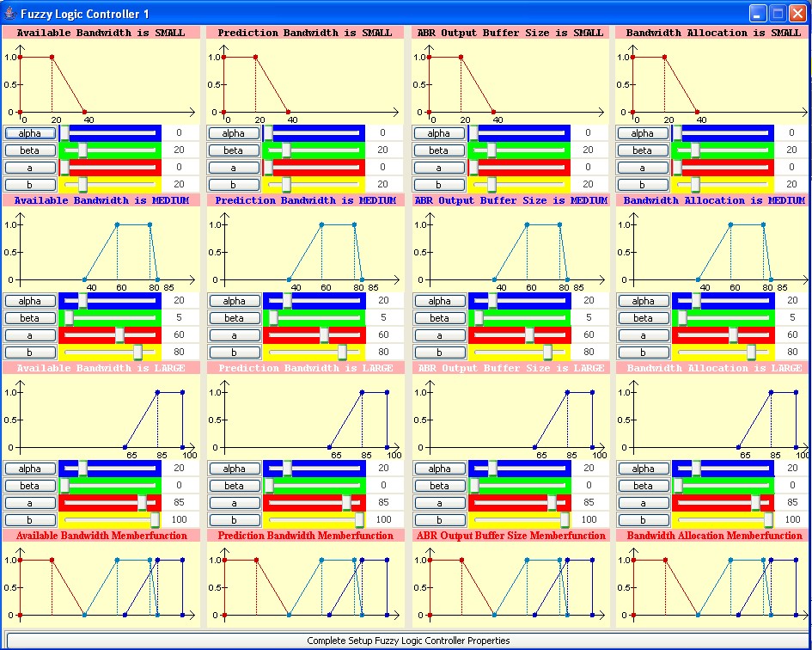Click green beta slider for Bandwidth Allocation MEDIUM
Viewport: 812px width, 650px height.
(723, 318)
